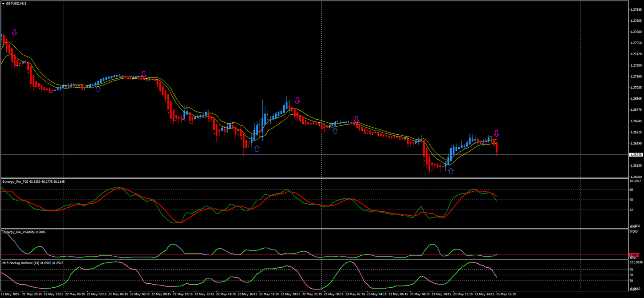Image resolution: width=644 pixels, height=298 pixels.
Task: Open the chart symbol menu via its triangle
Action: 4,3
